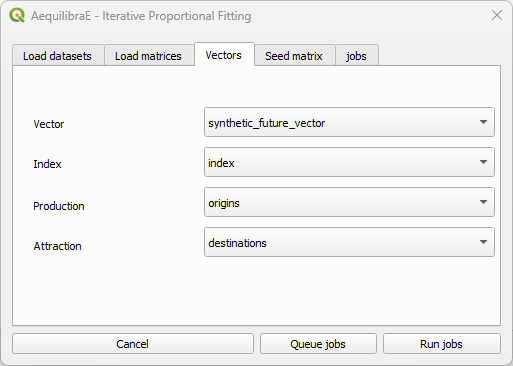Click the Attraction dropdown arrow
This screenshot has height=366, width=513.
pos(483,242)
